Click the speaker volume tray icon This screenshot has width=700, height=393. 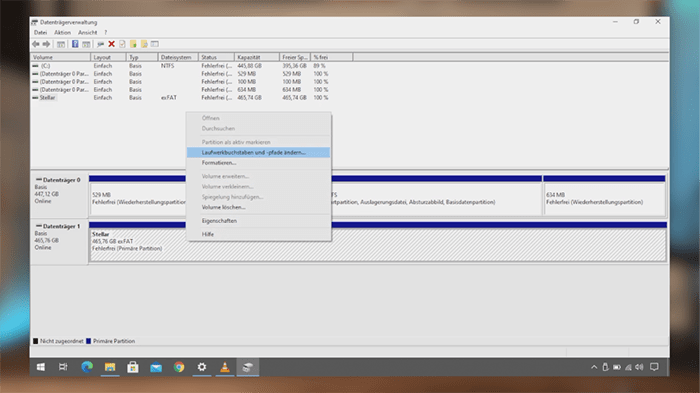(x=640, y=367)
